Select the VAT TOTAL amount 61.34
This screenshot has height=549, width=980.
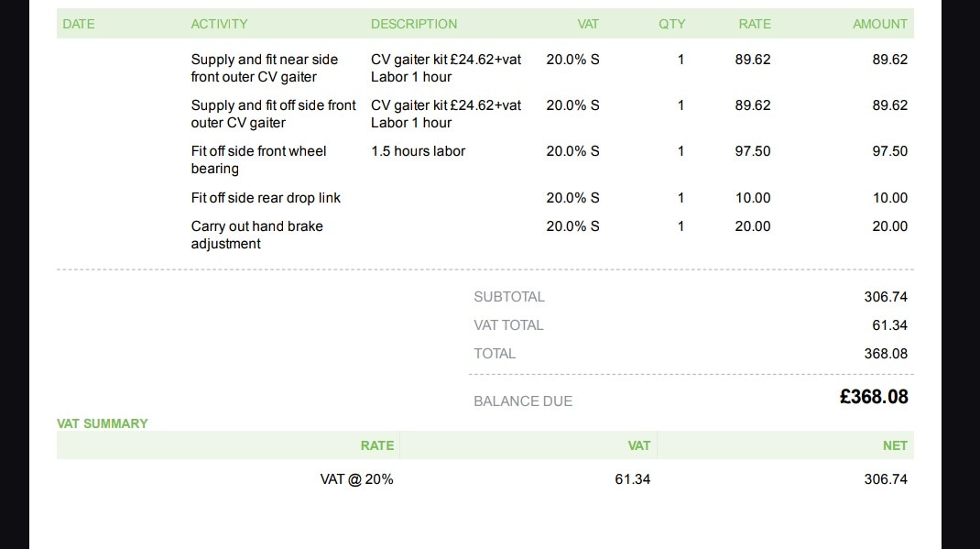(889, 325)
